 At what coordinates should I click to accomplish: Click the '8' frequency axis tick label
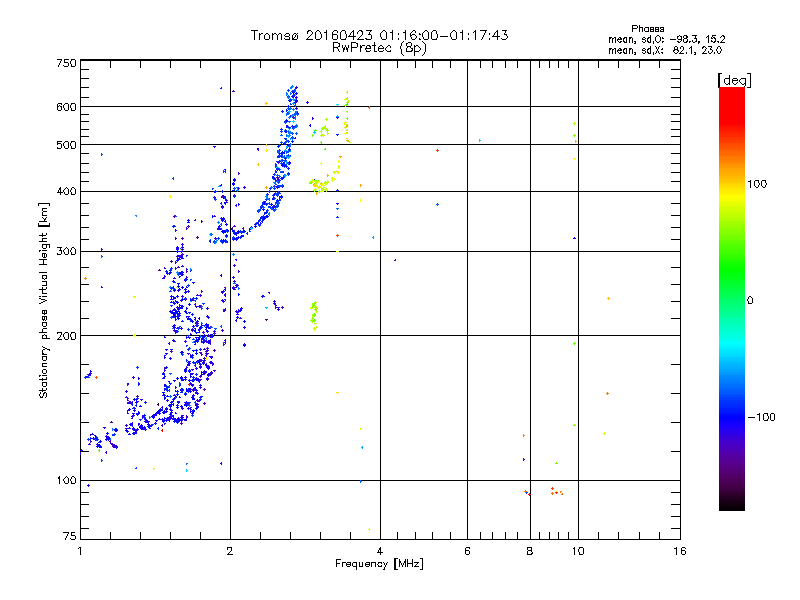(530, 551)
